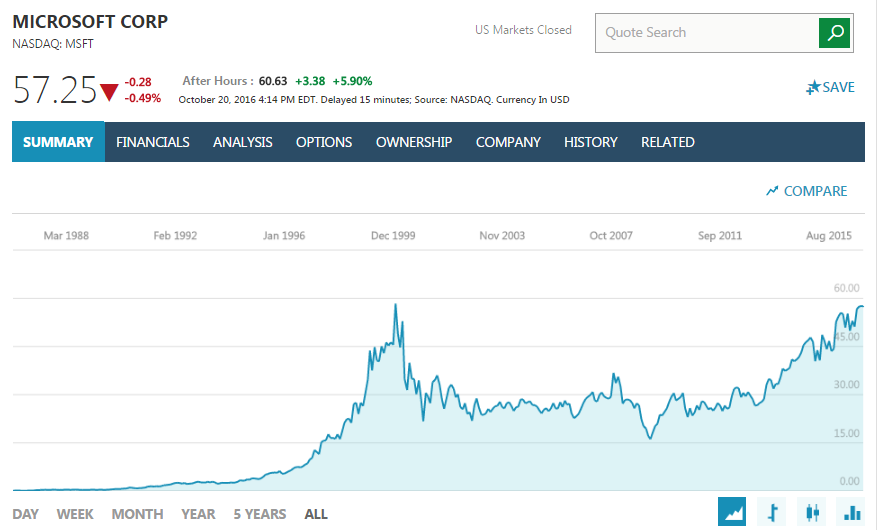Viewport: 881px width, 530px height.
Task: Click the Mar 1988 timeline label
Action: click(66, 235)
